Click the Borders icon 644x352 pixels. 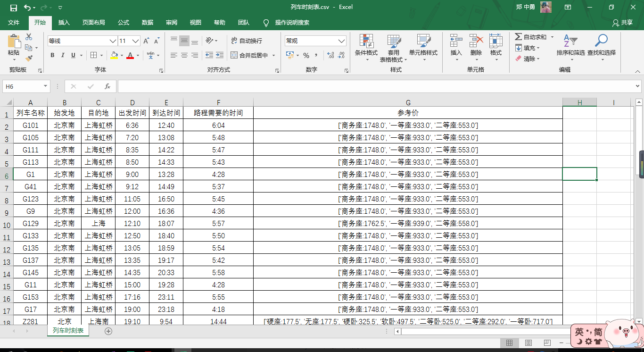[x=93, y=55]
